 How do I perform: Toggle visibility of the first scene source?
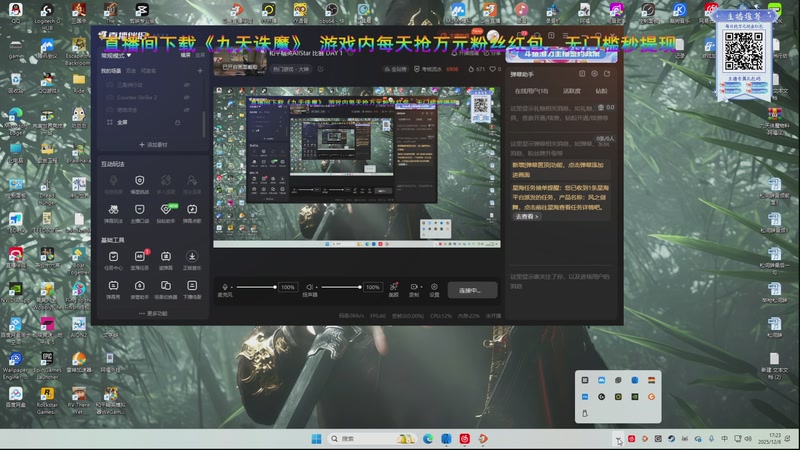pyautogui.click(x=187, y=85)
